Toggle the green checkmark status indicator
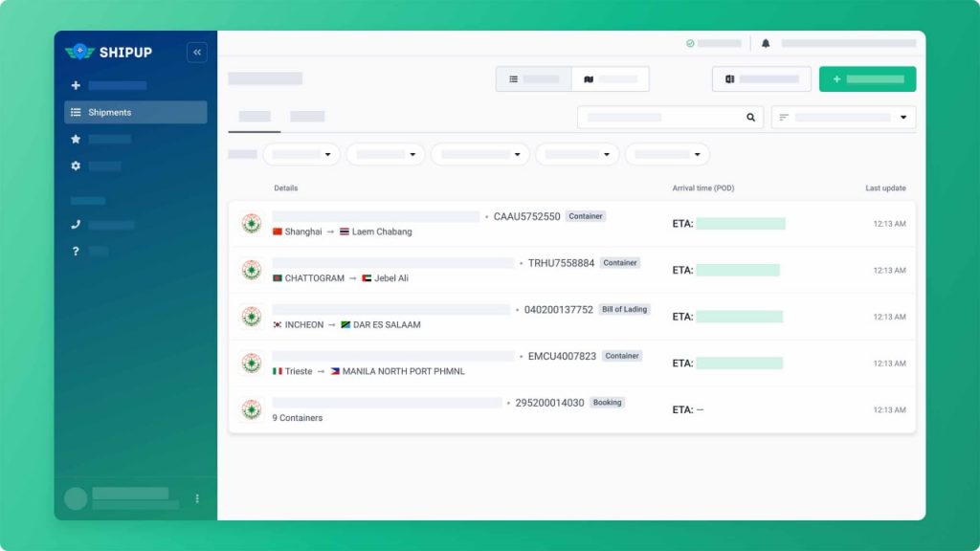The width and height of the screenshot is (980, 551). click(x=692, y=42)
